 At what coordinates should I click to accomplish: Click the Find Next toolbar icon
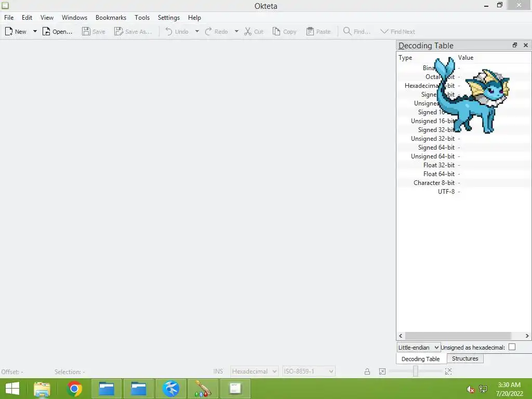(384, 32)
